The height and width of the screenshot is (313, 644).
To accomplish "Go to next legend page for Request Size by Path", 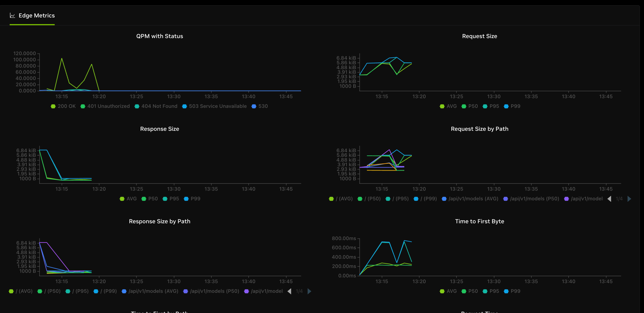I will point(629,199).
